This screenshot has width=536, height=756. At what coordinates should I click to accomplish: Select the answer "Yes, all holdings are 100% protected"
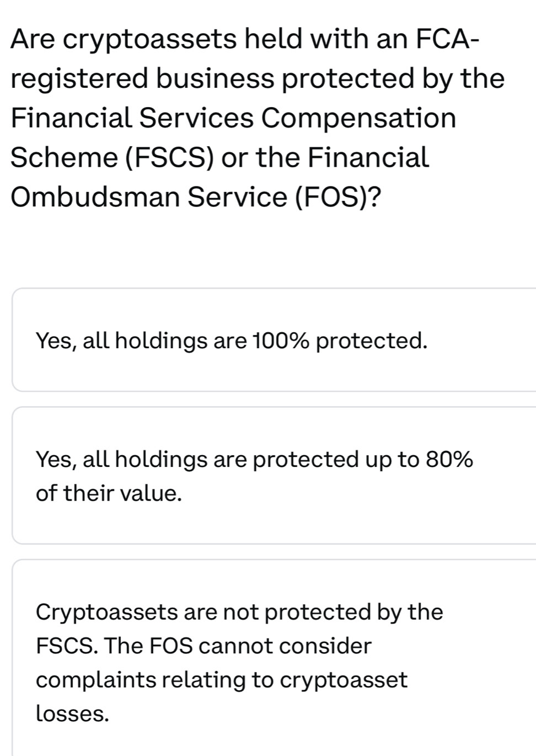(x=232, y=340)
